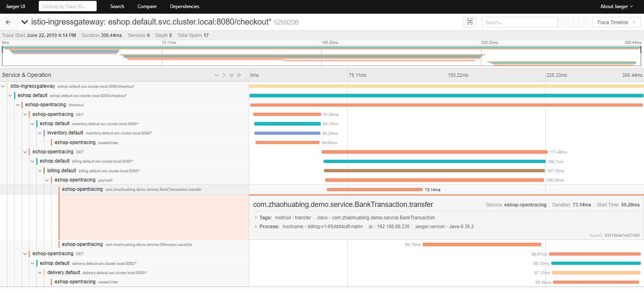Click the previous search result up arrow
This screenshot has height=291, width=644.
tap(563, 23)
